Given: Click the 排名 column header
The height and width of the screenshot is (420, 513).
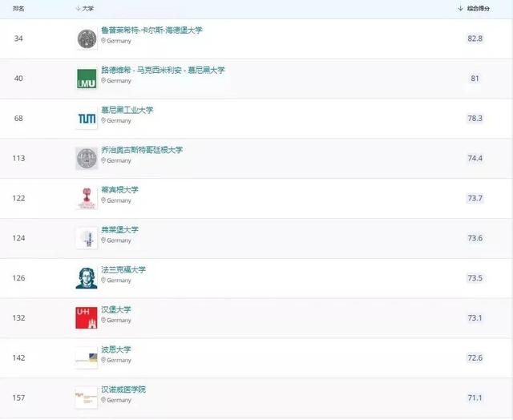Looking at the screenshot, I should tap(18, 8).
